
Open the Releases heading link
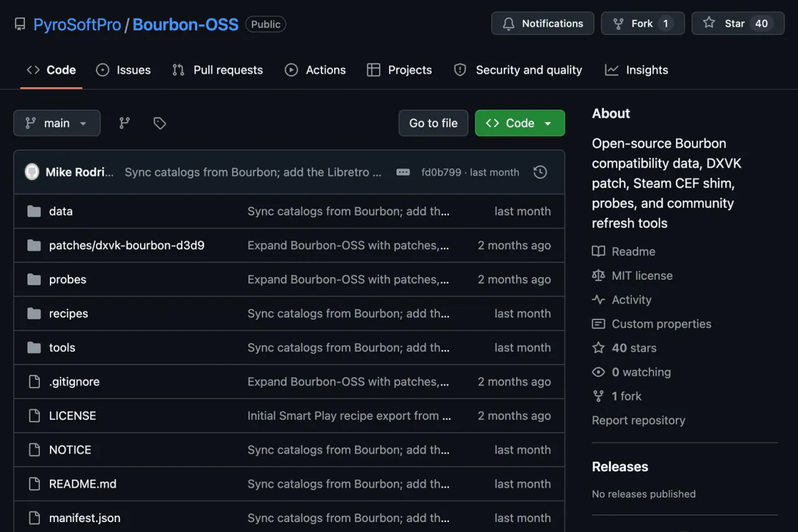[x=620, y=467]
